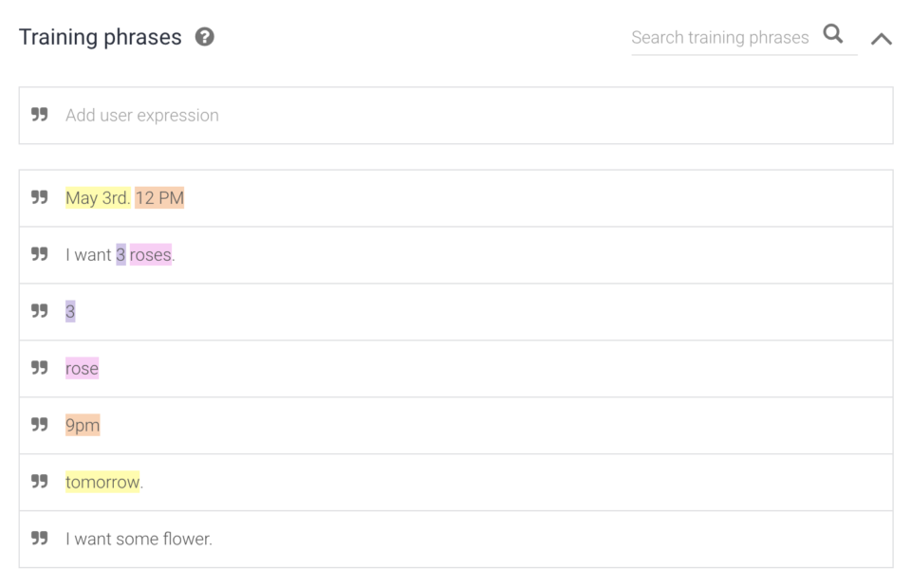Click the quote icon beside "rose"
Viewport: 911px width, 588px height.
(40, 368)
